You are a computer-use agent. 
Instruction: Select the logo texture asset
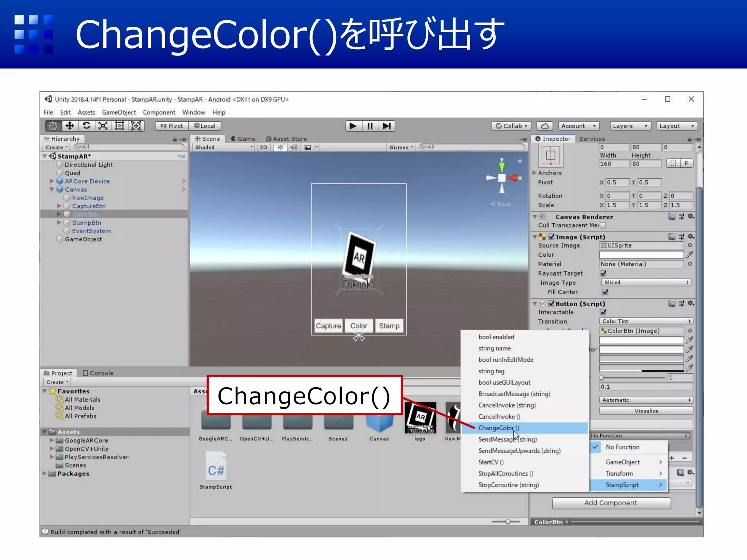coord(420,421)
